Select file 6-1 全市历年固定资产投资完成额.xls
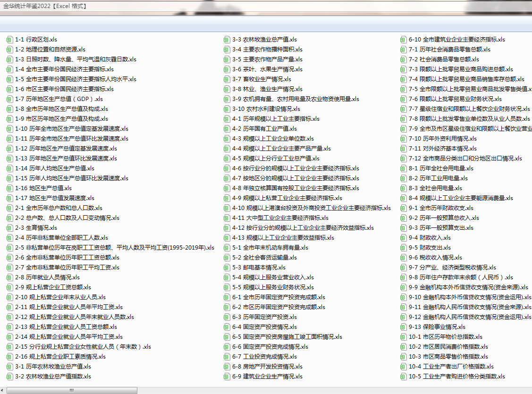 279,297
